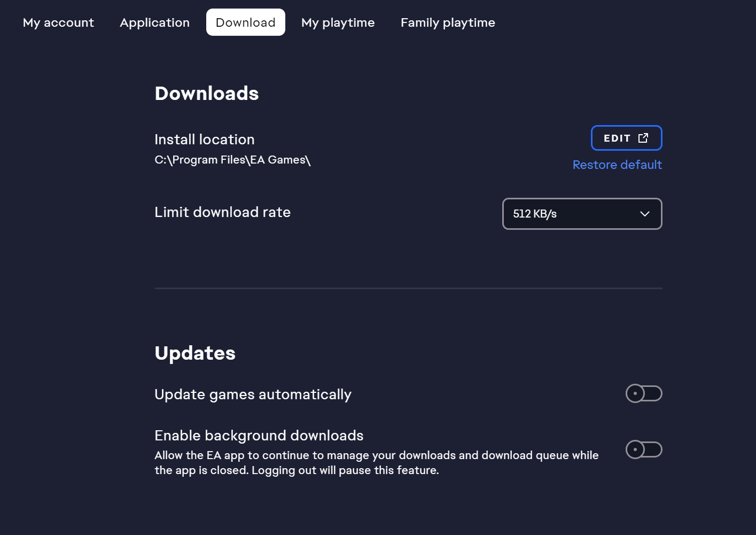
Task: Open the My account tab
Action: 58,22
